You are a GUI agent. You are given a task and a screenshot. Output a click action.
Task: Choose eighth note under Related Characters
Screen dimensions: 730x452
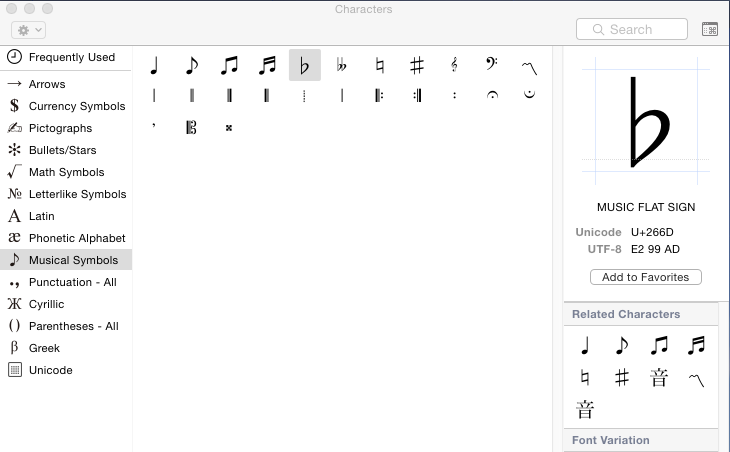622,346
